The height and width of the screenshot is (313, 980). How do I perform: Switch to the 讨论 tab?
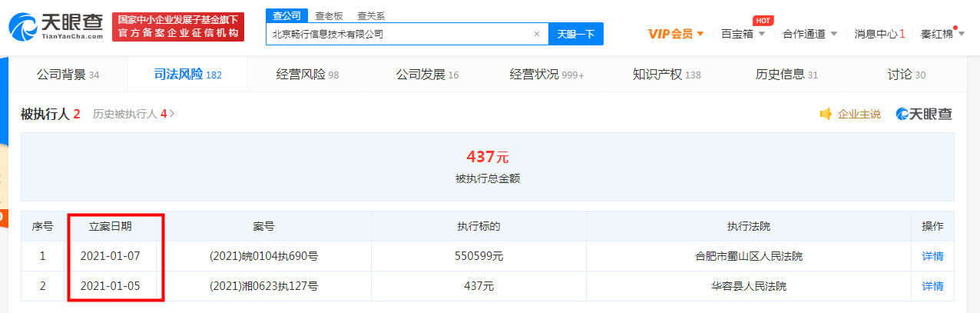pos(906,75)
